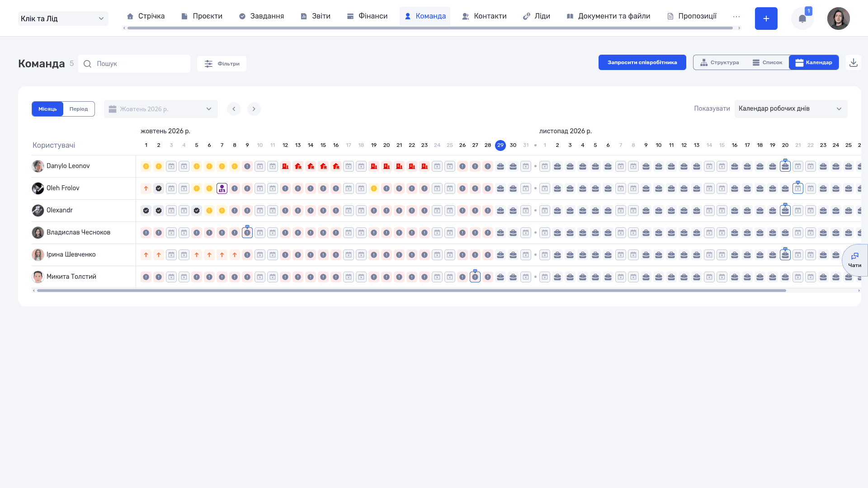This screenshot has height=488, width=868.
Task: Open the Жовтень 2026 month picker
Action: (161, 109)
